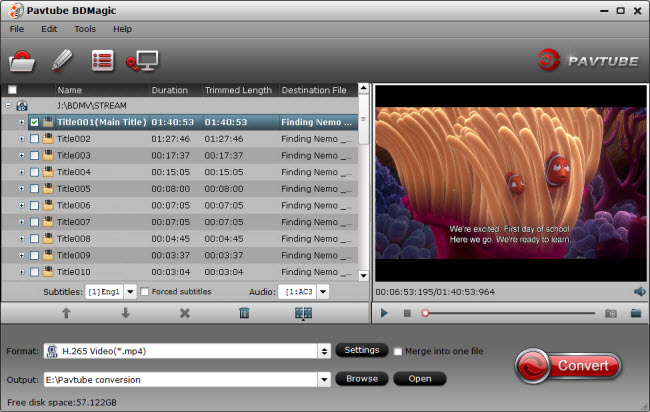Check the Title009 checkbox
This screenshot has width=650, height=412.
click(34, 255)
